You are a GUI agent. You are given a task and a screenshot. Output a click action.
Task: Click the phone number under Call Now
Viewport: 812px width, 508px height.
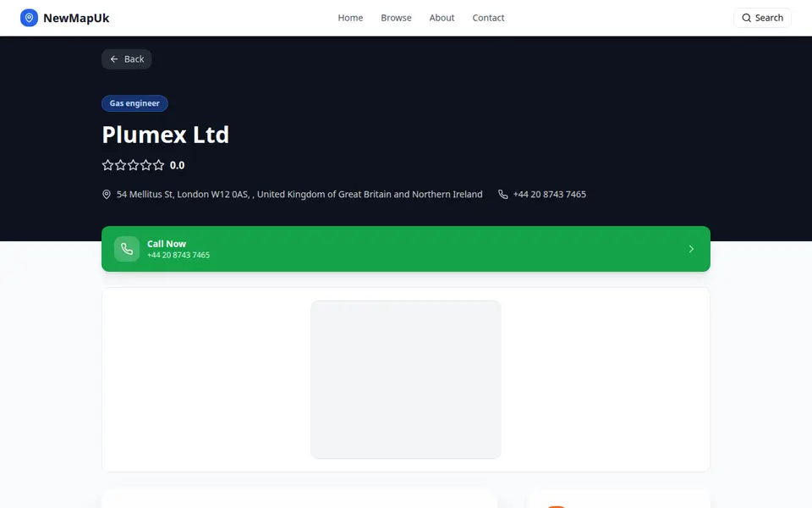(x=178, y=255)
